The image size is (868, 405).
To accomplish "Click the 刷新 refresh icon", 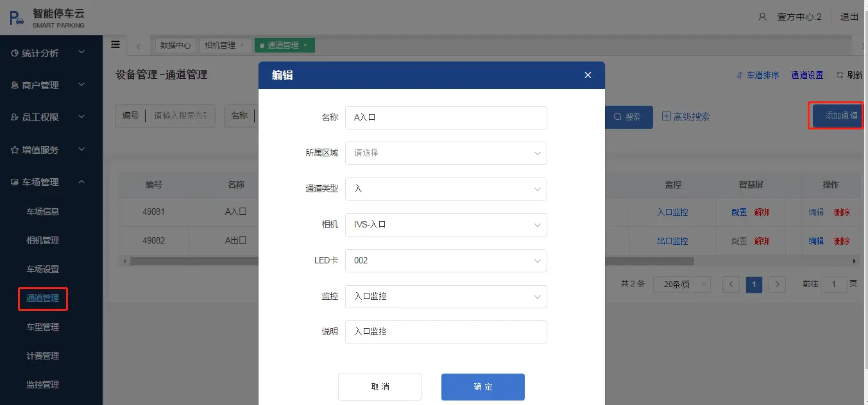I will click(840, 75).
